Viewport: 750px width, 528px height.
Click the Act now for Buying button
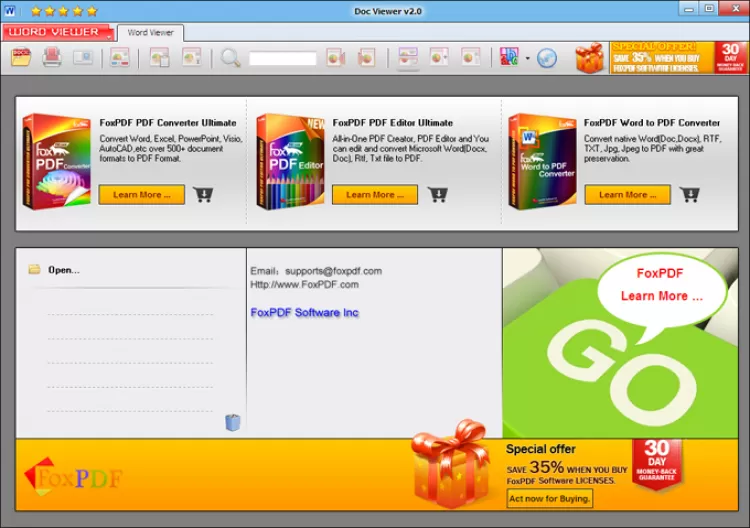tap(550, 498)
